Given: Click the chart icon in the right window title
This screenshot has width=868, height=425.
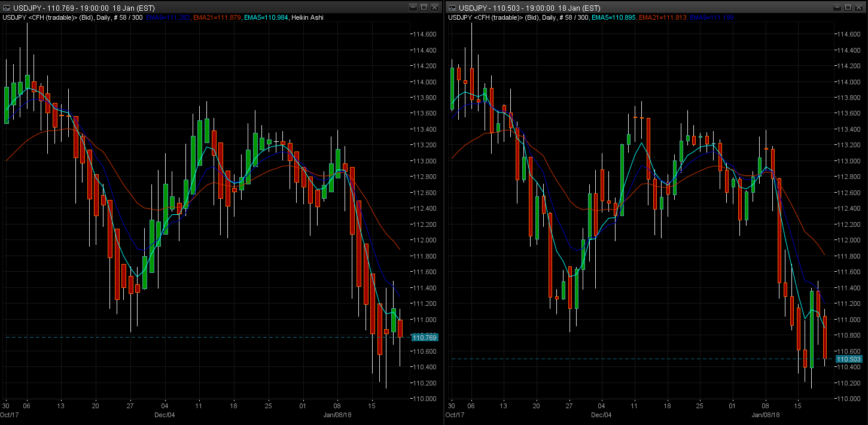Looking at the screenshot, I should (x=452, y=8).
